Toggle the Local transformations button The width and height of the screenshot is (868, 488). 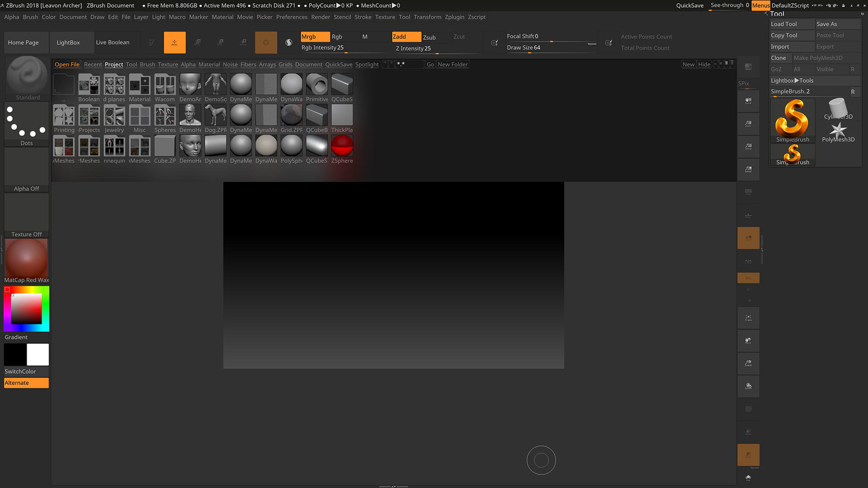748,238
